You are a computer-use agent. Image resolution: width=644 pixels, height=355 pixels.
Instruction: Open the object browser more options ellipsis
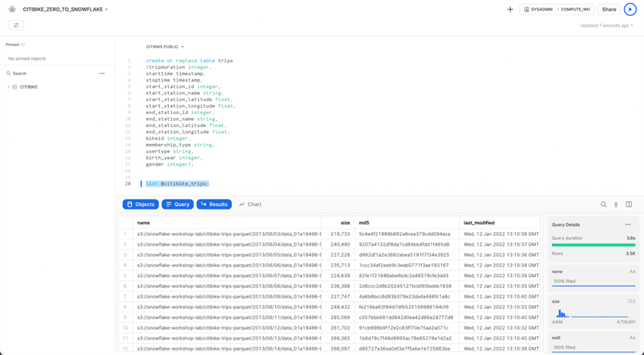[x=102, y=73]
